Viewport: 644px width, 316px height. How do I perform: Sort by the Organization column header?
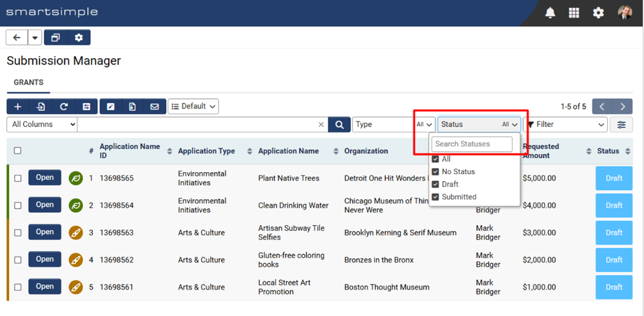click(x=366, y=151)
